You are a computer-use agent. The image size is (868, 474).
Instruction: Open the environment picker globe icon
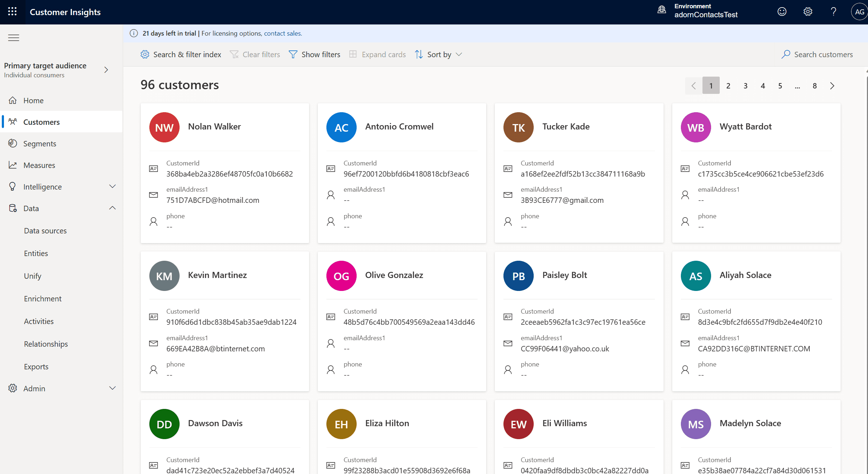click(661, 10)
